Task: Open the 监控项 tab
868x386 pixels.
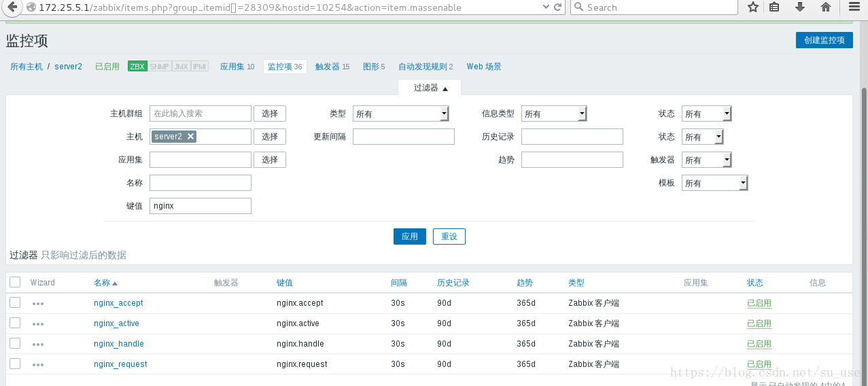Action: click(x=285, y=67)
